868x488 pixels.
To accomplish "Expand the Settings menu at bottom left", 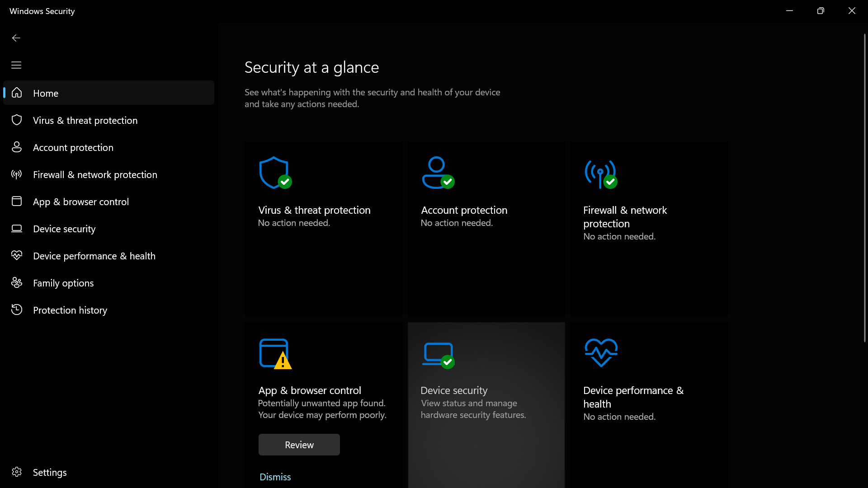I will pos(49,472).
